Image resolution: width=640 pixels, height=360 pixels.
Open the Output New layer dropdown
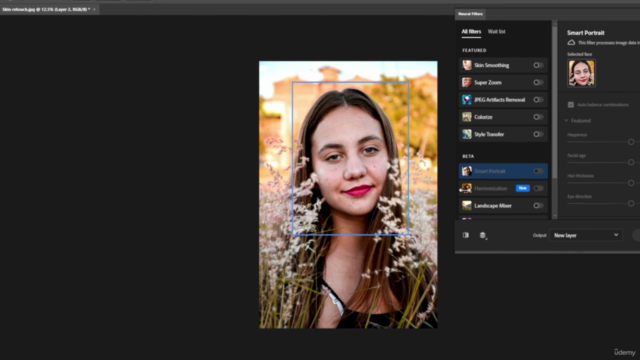pos(586,235)
